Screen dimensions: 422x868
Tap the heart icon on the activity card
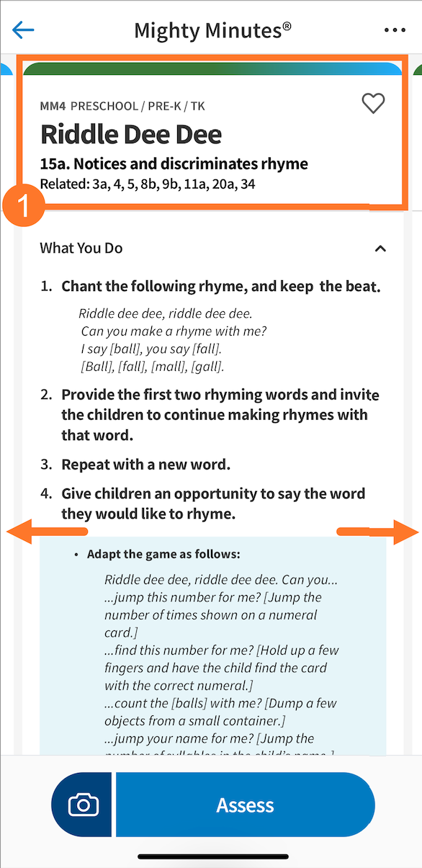[x=373, y=104]
